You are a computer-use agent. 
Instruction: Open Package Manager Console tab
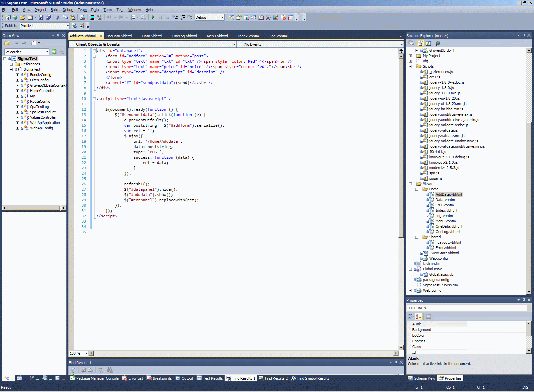pyautogui.click(x=94, y=378)
